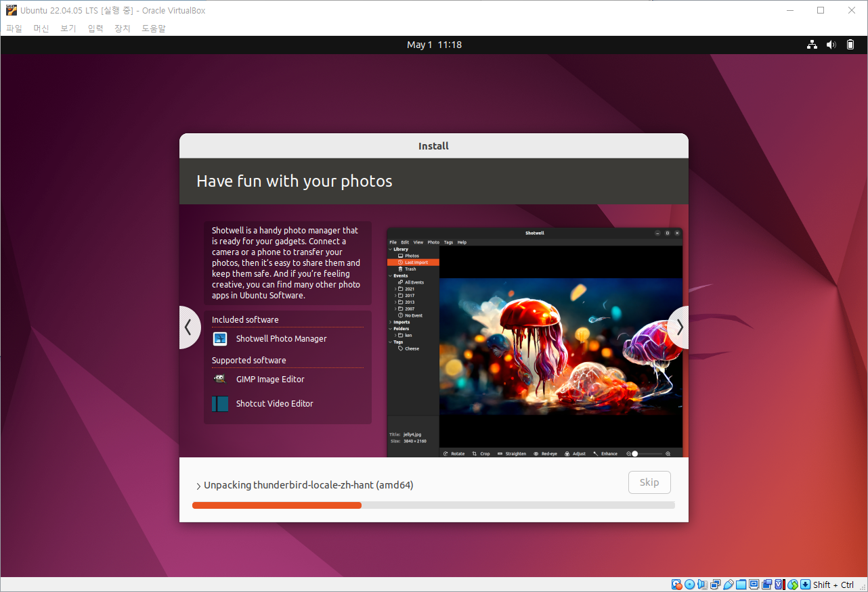Screen dimensions: 868x592
Task: Click the Shotwell jellyfish screenshot in the slide
Action: click(x=535, y=342)
